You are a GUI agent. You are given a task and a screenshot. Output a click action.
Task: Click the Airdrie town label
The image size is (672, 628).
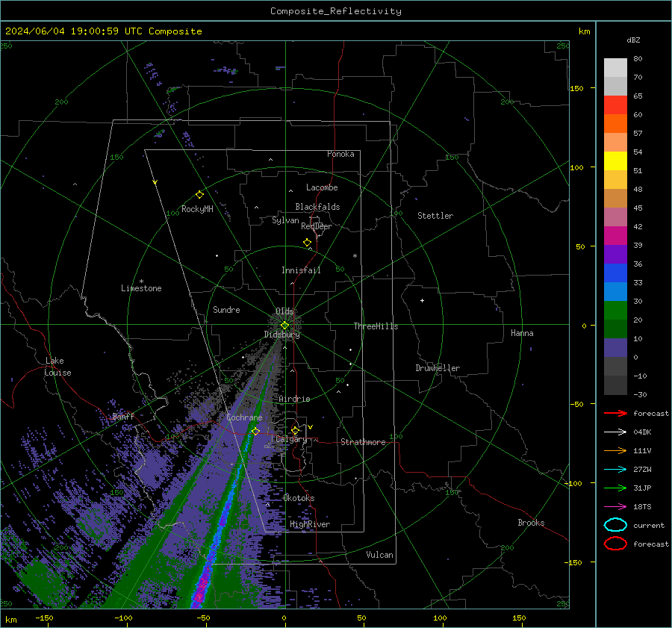294,399
